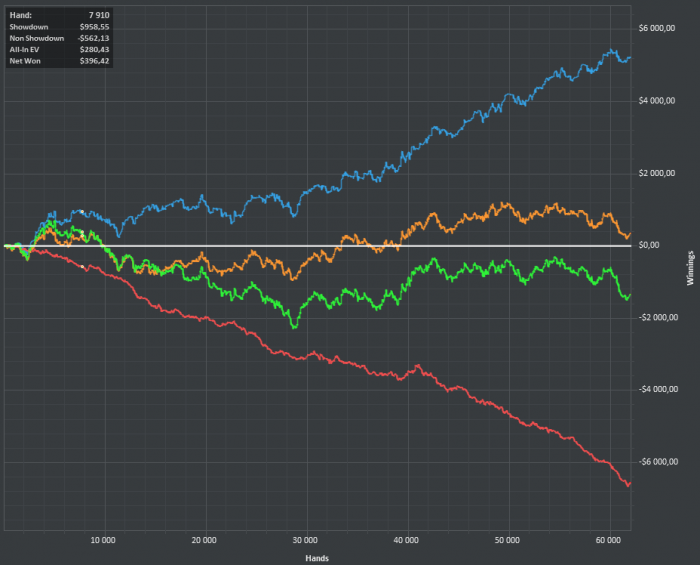
Task: Click the 'Showdown' label in the stats box
Action: [x=29, y=27]
